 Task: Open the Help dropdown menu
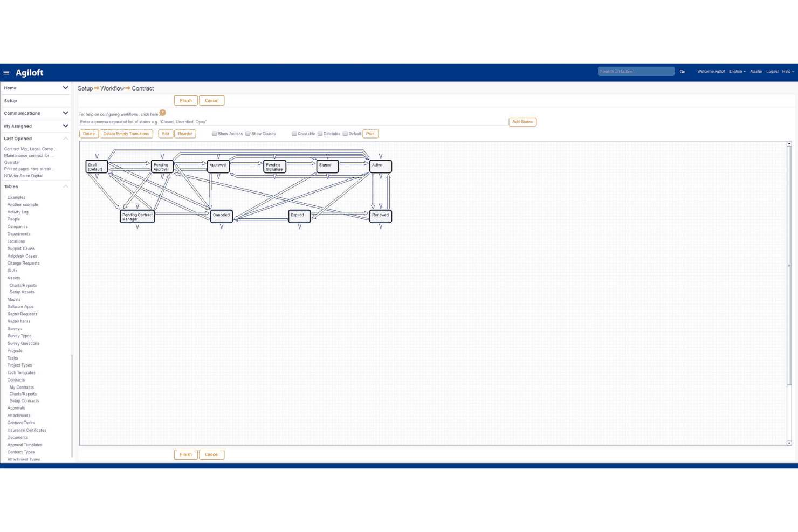788,72
